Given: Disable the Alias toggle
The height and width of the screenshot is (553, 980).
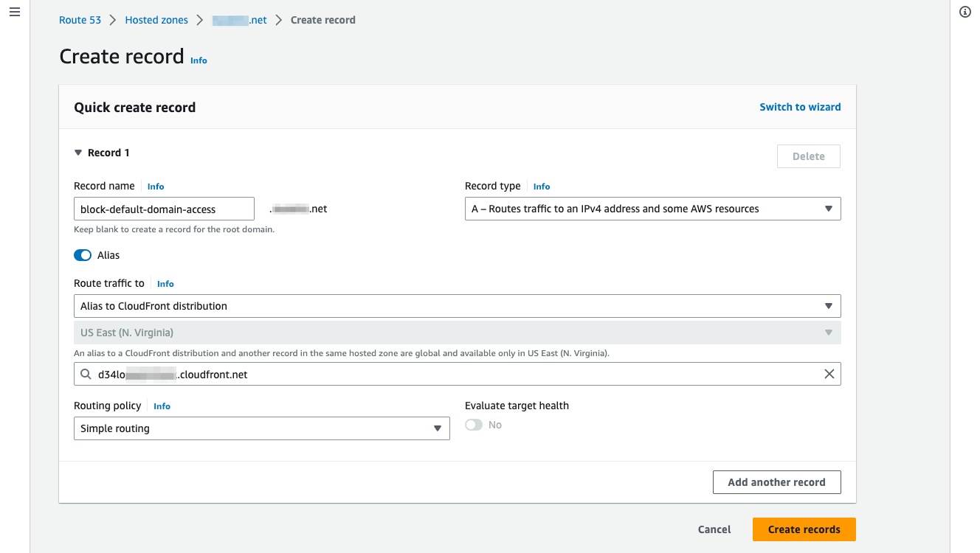Looking at the screenshot, I should tap(82, 254).
